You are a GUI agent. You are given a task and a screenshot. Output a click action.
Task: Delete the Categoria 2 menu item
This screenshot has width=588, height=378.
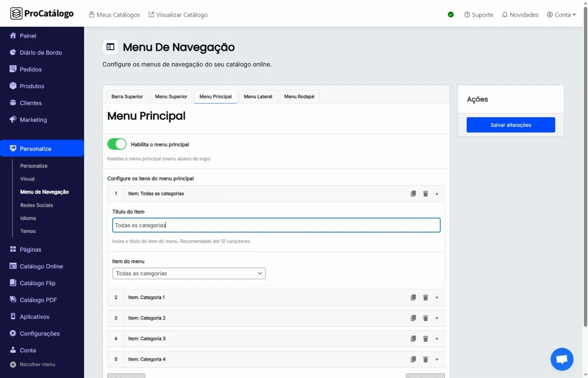425,318
